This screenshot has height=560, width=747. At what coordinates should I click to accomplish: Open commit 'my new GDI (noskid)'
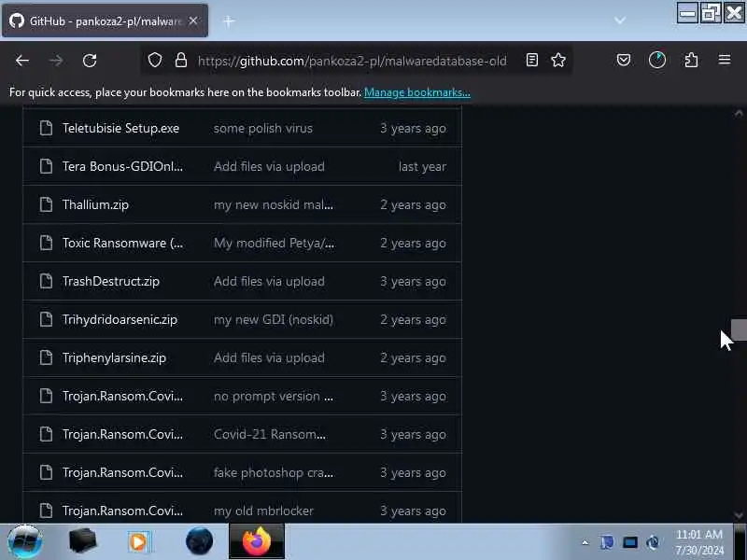pyautogui.click(x=274, y=319)
